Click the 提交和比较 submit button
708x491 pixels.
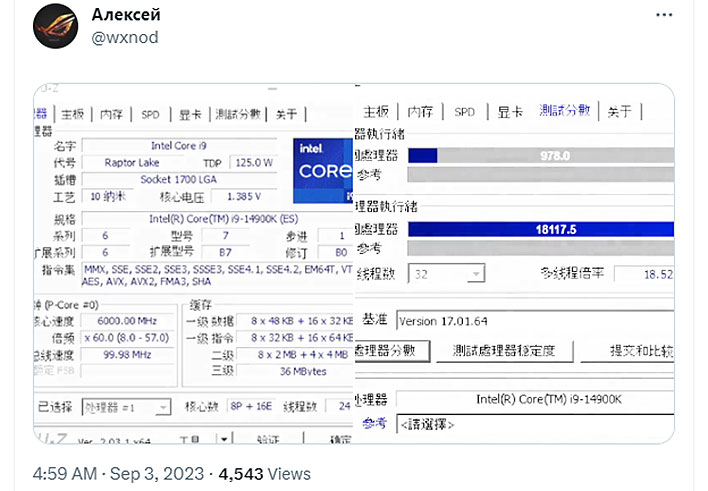(627, 351)
